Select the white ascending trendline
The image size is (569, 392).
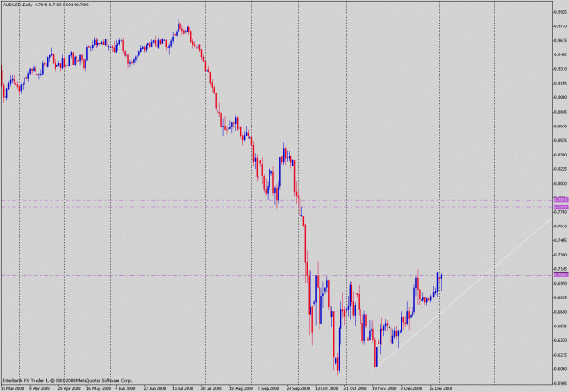(464, 292)
